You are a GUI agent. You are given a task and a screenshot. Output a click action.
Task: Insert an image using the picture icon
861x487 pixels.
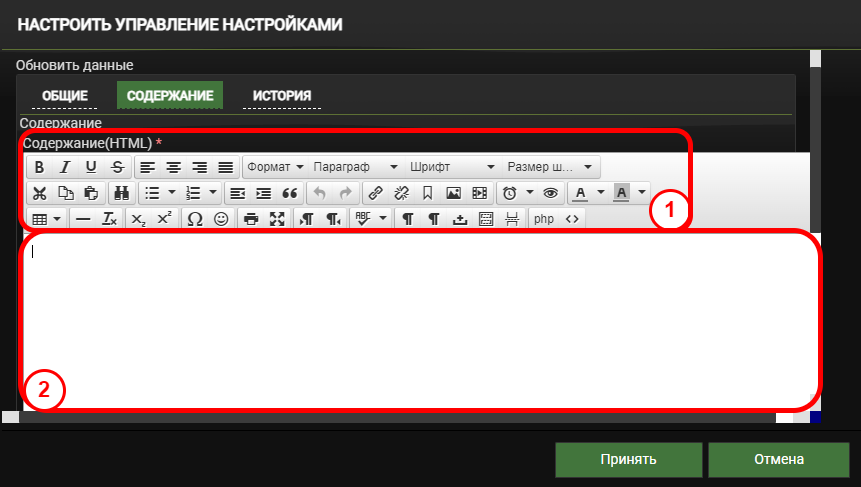pos(453,193)
